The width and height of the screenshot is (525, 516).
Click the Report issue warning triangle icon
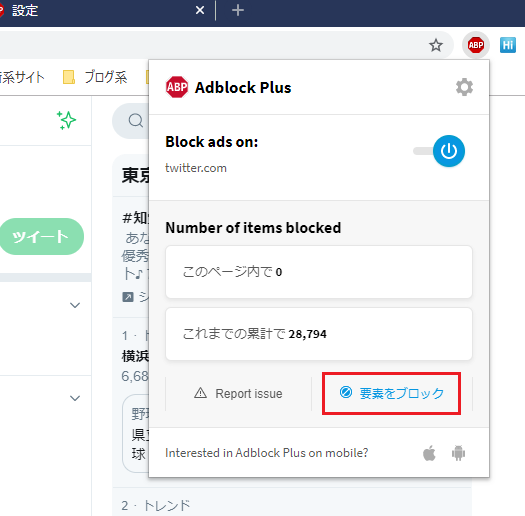(200, 393)
